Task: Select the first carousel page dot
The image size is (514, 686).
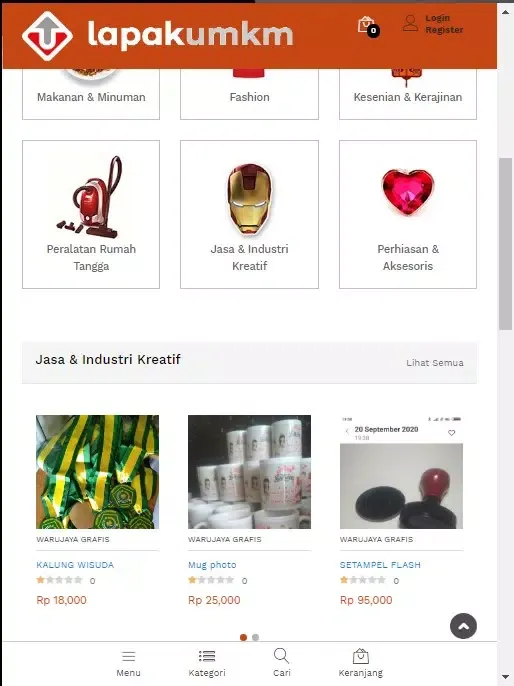Action: point(243,637)
